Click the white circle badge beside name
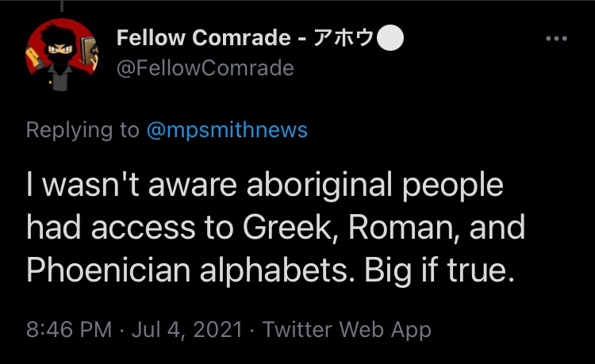This screenshot has height=364, width=595. (390, 38)
